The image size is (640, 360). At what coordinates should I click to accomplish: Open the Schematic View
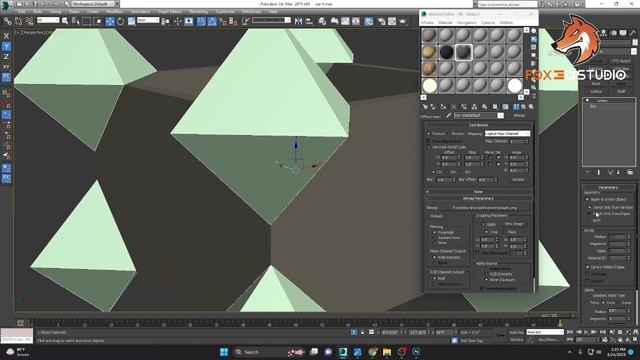pos(356,21)
